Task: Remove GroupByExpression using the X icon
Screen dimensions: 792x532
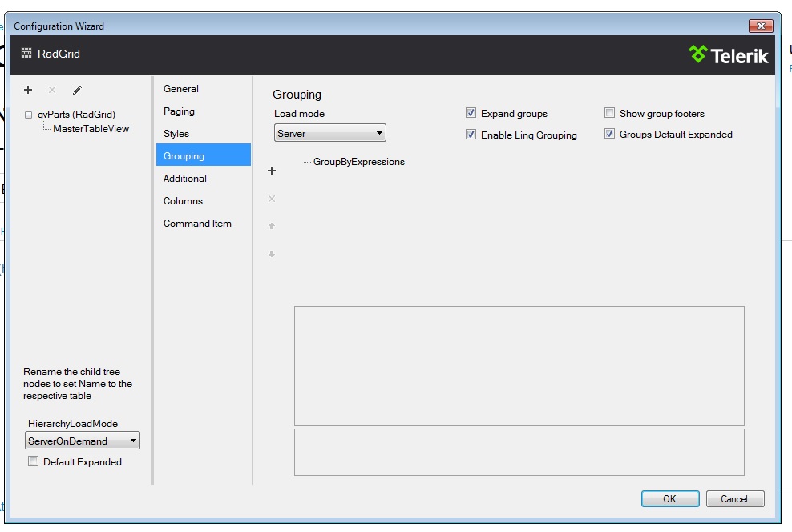Action: coord(272,199)
